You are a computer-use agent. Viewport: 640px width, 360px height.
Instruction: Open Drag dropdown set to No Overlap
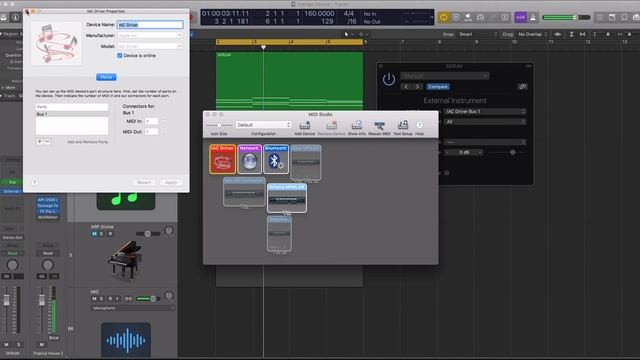pos(533,34)
